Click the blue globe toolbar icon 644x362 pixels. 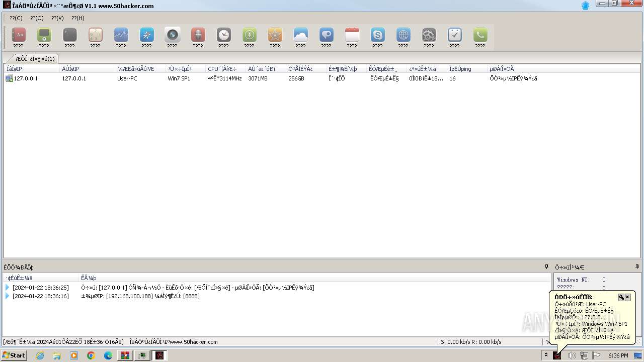coord(404,35)
